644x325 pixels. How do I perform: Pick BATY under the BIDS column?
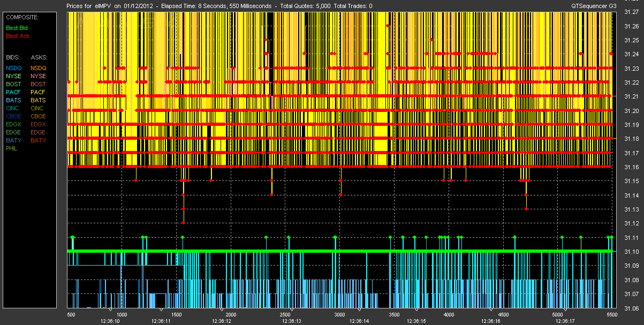tap(13, 140)
